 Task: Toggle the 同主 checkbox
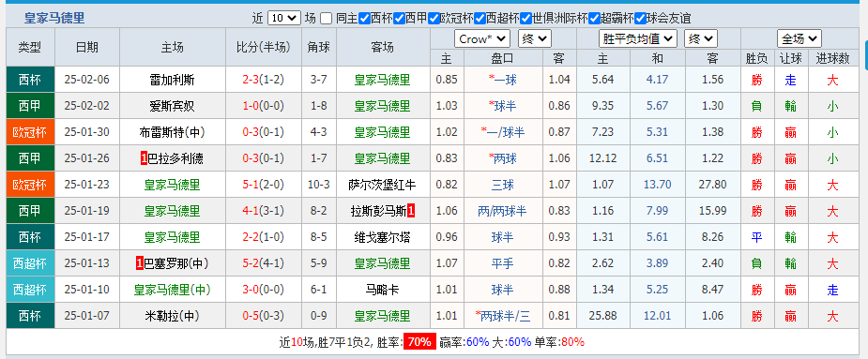[326, 18]
